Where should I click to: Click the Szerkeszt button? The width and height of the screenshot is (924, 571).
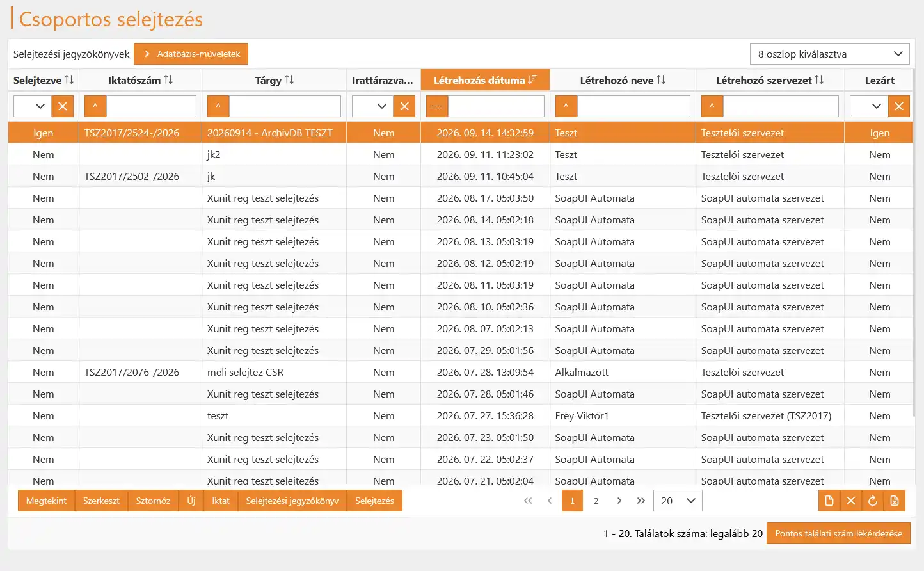pos(101,501)
